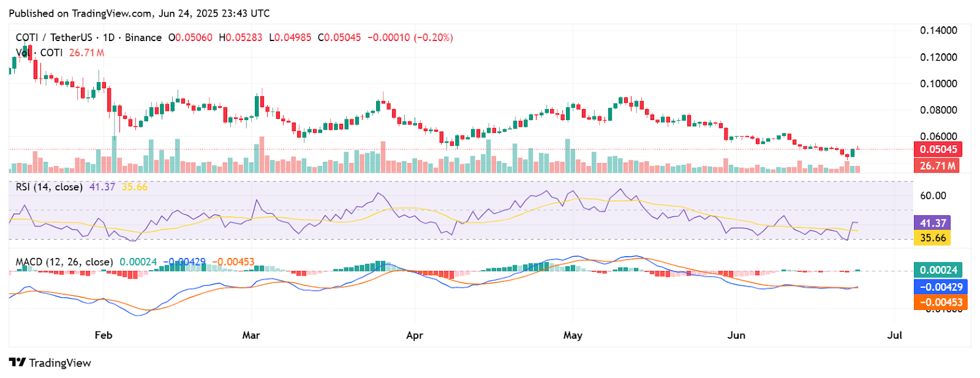
Task: Click the 0.08000 price axis label
Action: coord(938,110)
